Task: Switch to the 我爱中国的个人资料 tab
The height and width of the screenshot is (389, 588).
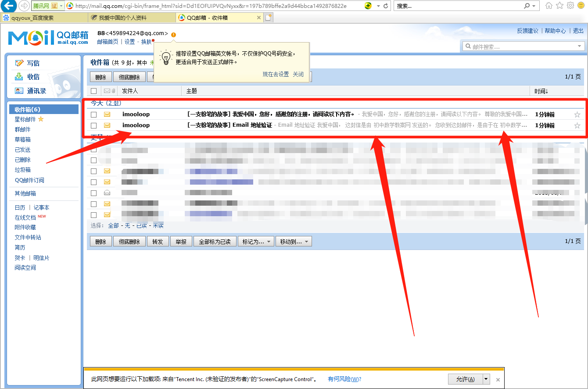Action: 132,18
